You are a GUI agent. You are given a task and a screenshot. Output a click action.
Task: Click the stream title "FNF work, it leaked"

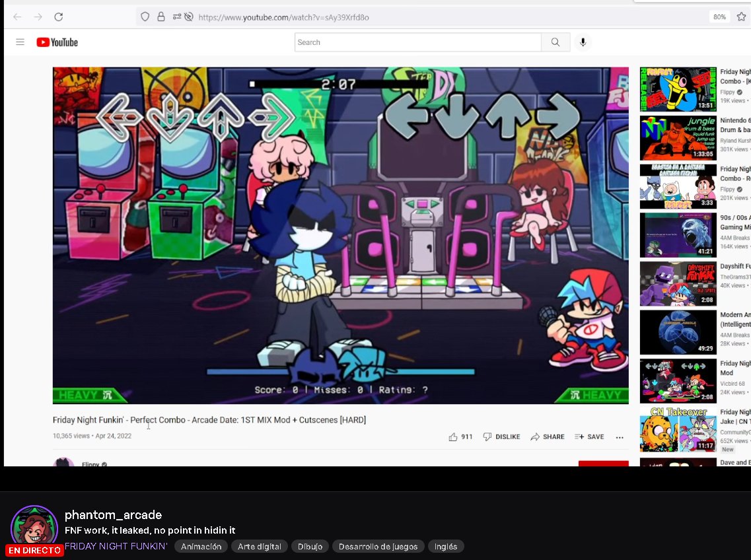click(x=150, y=530)
